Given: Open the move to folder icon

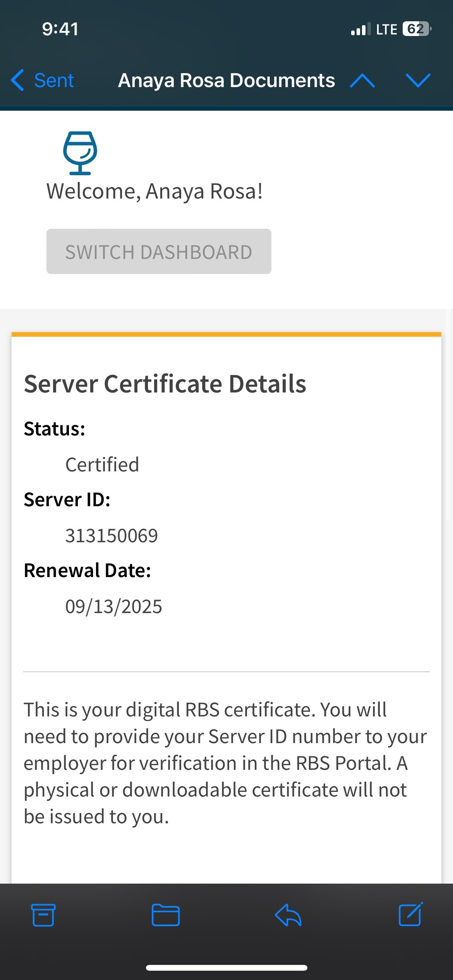Looking at the screenshot, I should (165, 915).
